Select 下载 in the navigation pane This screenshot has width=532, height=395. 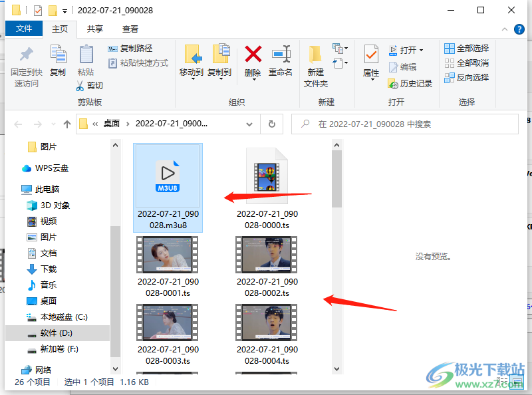[43, 269]
